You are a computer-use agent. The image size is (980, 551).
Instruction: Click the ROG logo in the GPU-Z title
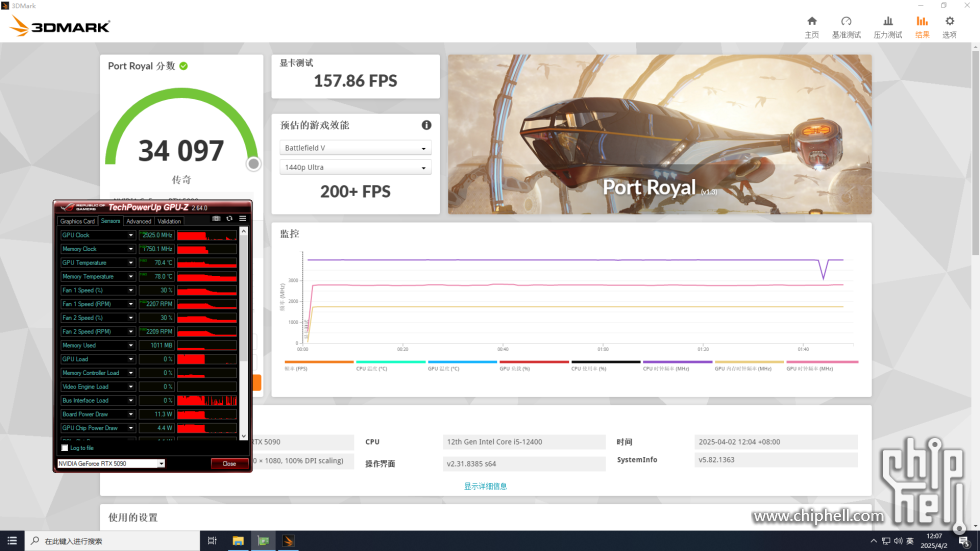(x=81, y=207)
